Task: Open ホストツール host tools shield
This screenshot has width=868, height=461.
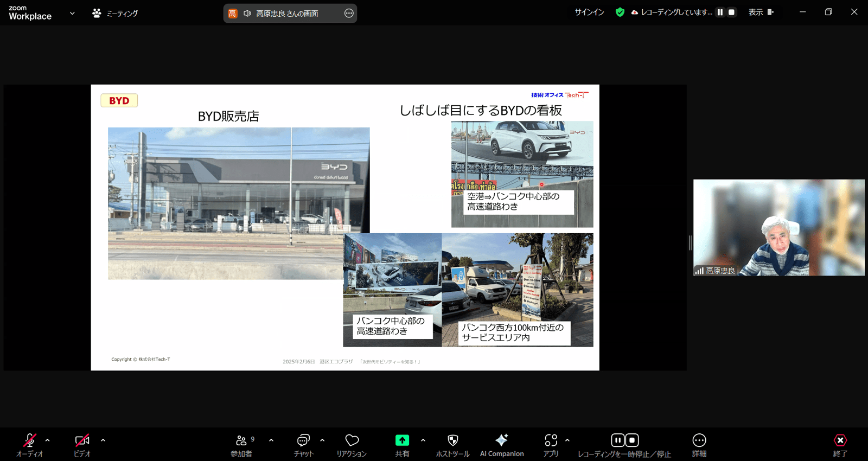Action: [452, 440]
